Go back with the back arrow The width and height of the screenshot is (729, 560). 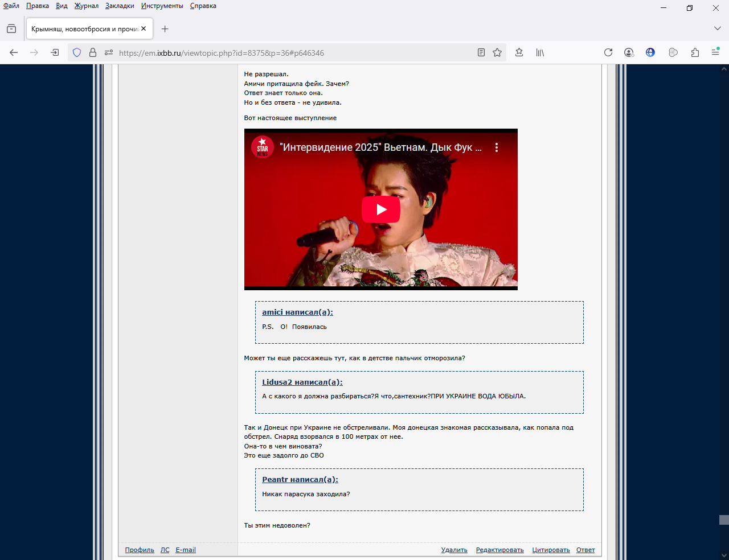pos(14,52)
